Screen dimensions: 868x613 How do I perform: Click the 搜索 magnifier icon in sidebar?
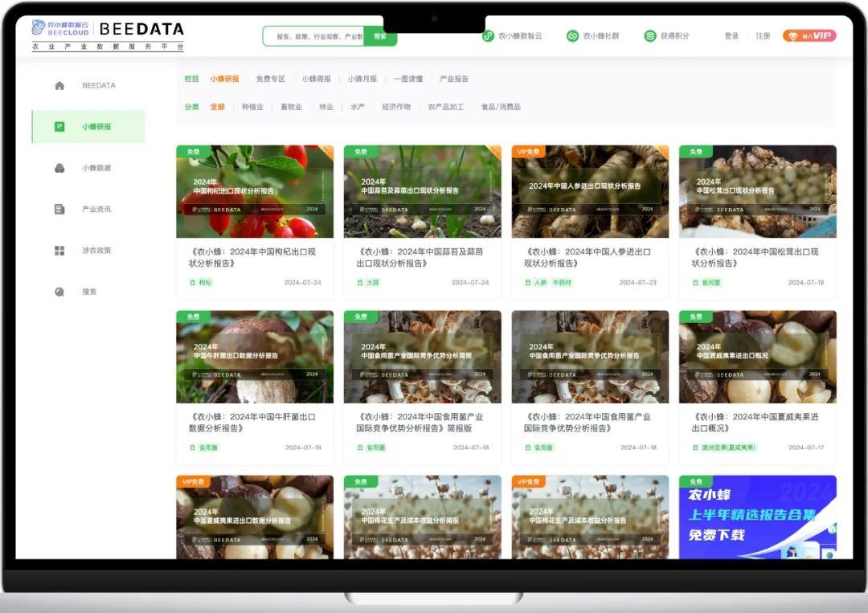tap(59, 292)
